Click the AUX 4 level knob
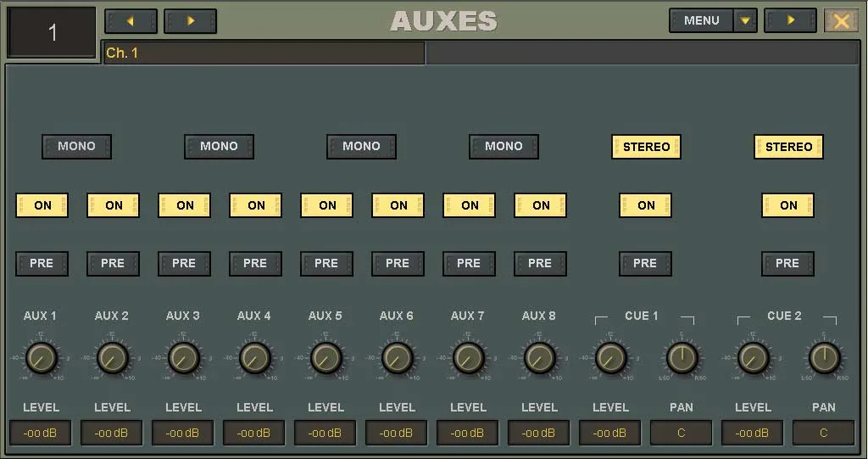Image resolution: width=868 pixels, height=459 pixels. (x=254, y=357)
